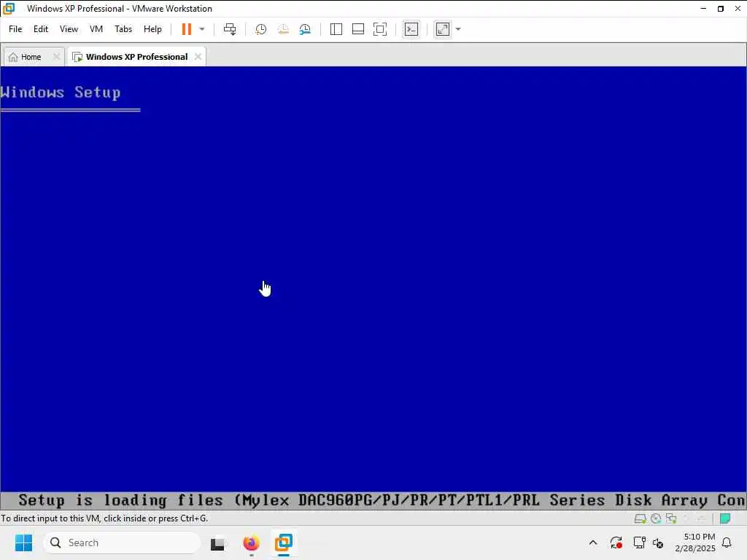Click the stretch guest display icon
The height and width of the screenshot is (560, 747).
[x=443, y=29]
